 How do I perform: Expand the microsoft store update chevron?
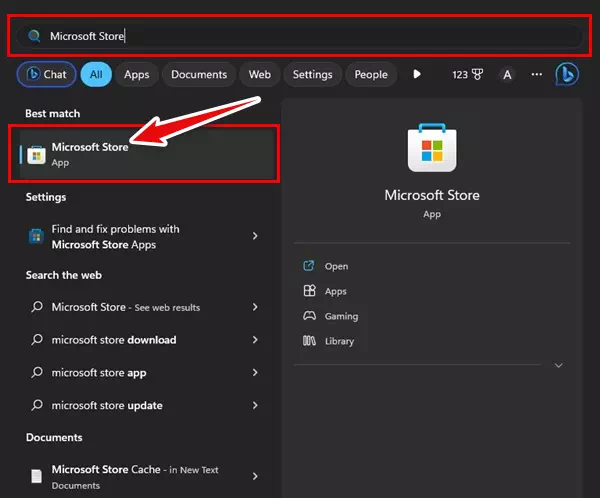click(x=255, y=405)
